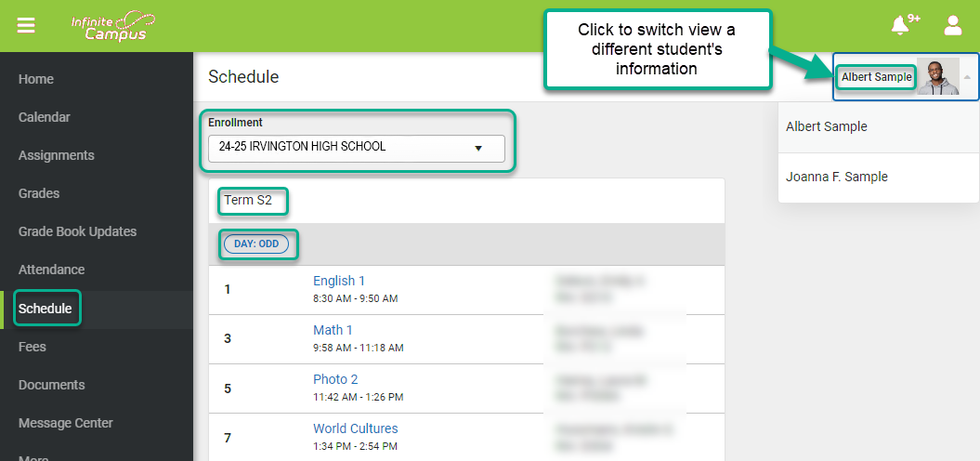Open Assignments in the sidebar
Screen dimensions: 980x461
(57, 156)
